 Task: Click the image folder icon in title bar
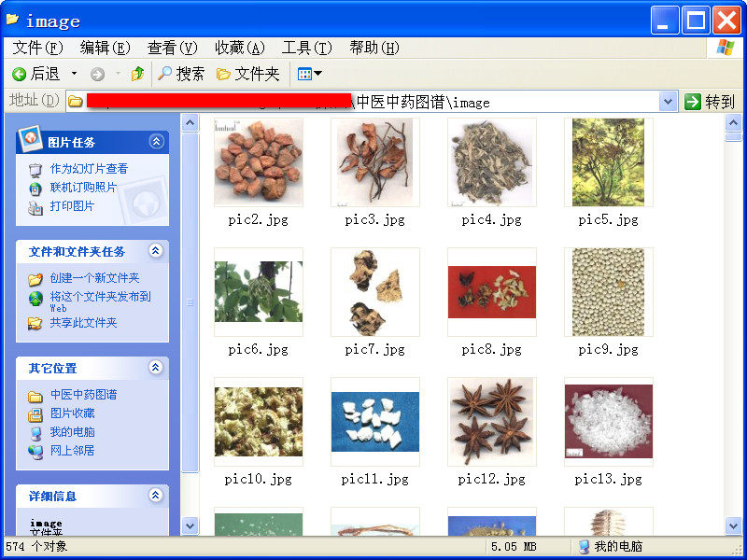coord(12,20)
